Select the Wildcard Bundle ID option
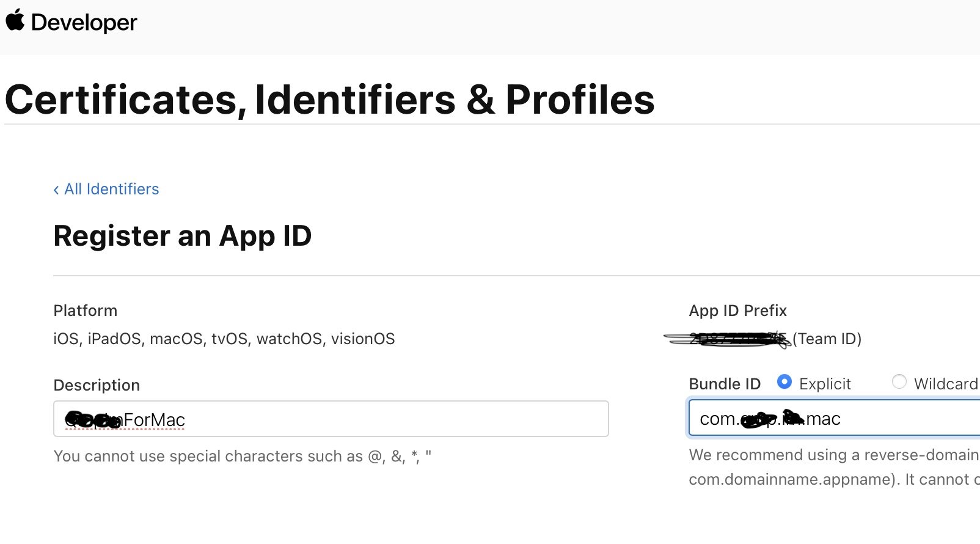 (x=899, y=382)
